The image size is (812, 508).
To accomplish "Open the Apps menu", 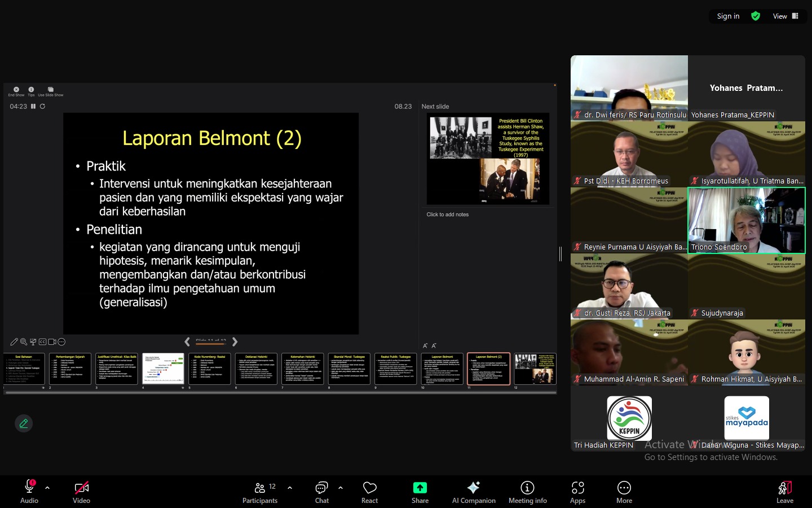I will click(578, 491).
